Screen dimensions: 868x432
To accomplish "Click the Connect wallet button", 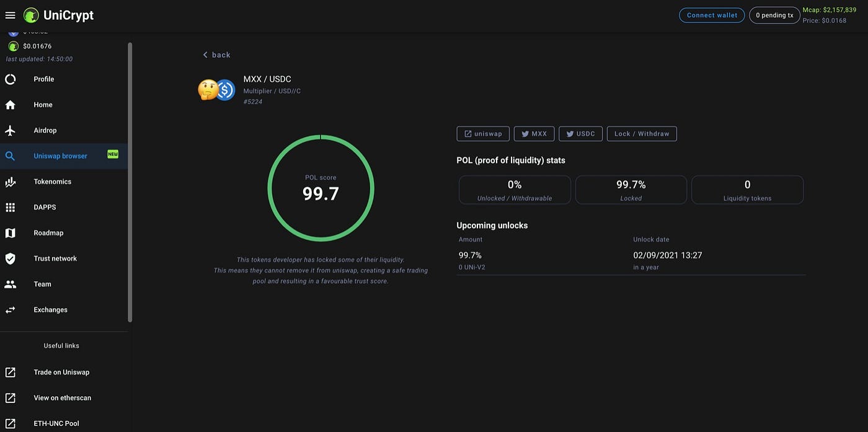I will (712, 15).
